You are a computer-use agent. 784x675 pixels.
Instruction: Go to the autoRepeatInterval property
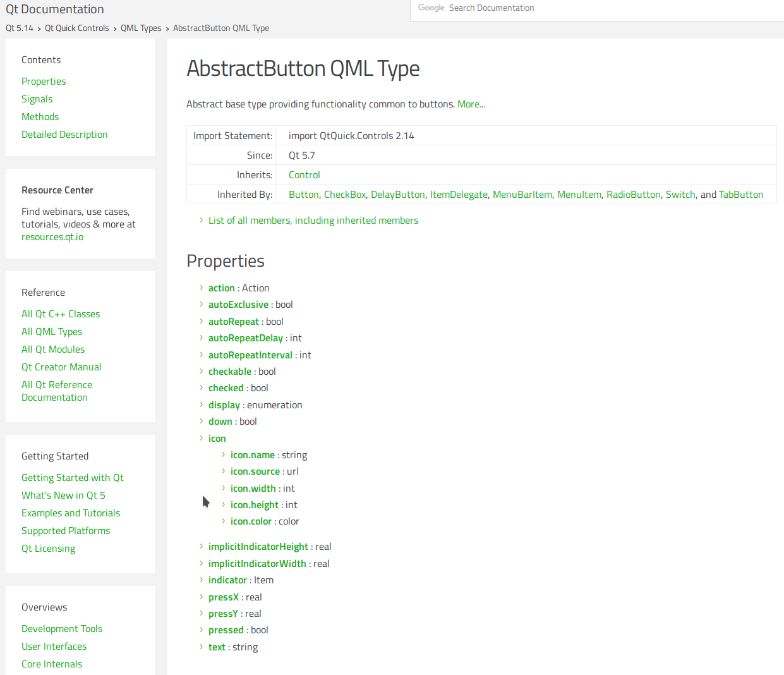[x=250, y=355]
